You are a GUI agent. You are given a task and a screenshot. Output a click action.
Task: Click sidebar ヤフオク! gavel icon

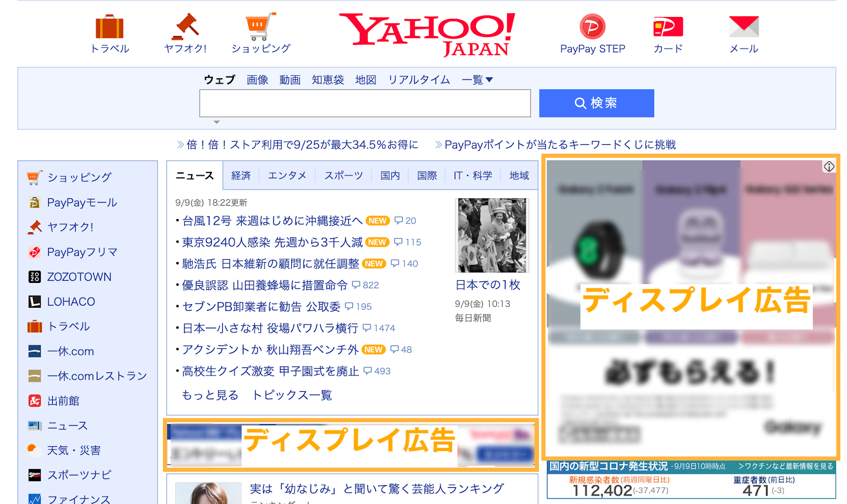point(34,227)
